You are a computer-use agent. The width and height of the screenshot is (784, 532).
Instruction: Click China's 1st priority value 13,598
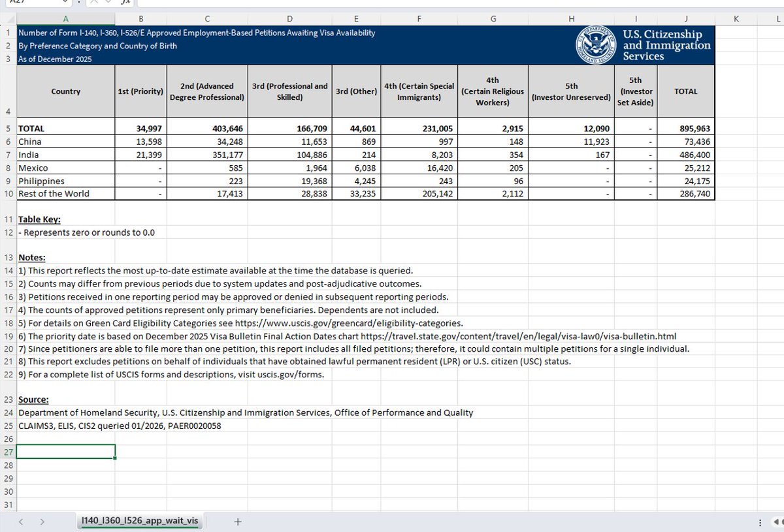[x=140, y=142]
